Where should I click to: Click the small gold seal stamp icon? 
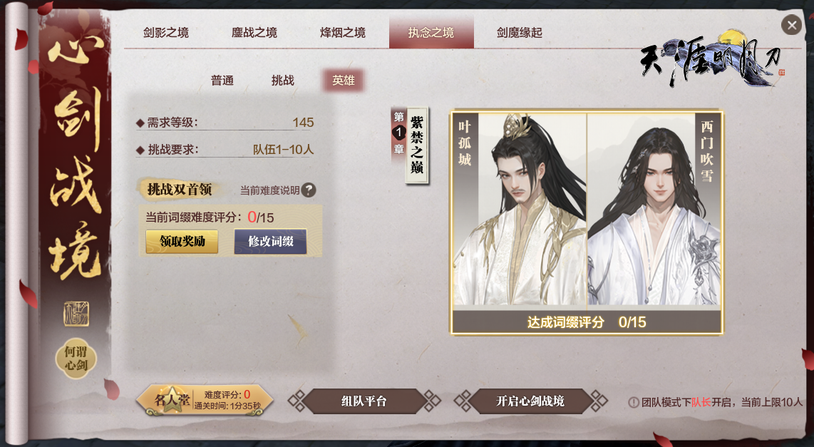pyautogui.click(x=76, y=314)
